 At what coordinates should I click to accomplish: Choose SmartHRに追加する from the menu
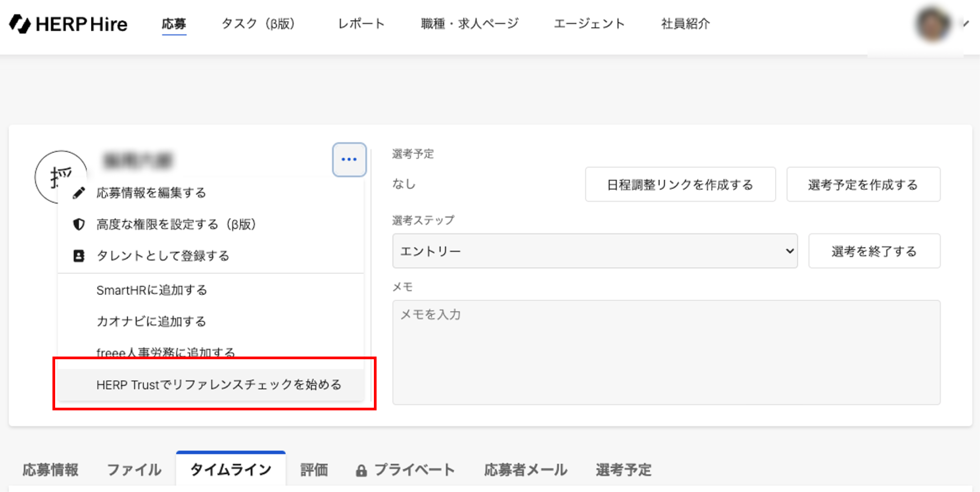(x=211, y=290)
